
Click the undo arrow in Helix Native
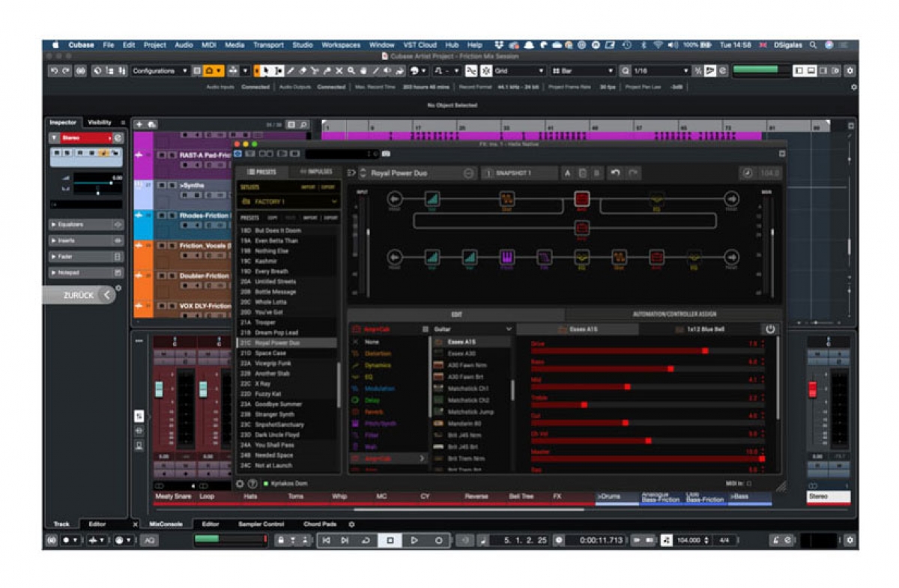click(615, 173)
